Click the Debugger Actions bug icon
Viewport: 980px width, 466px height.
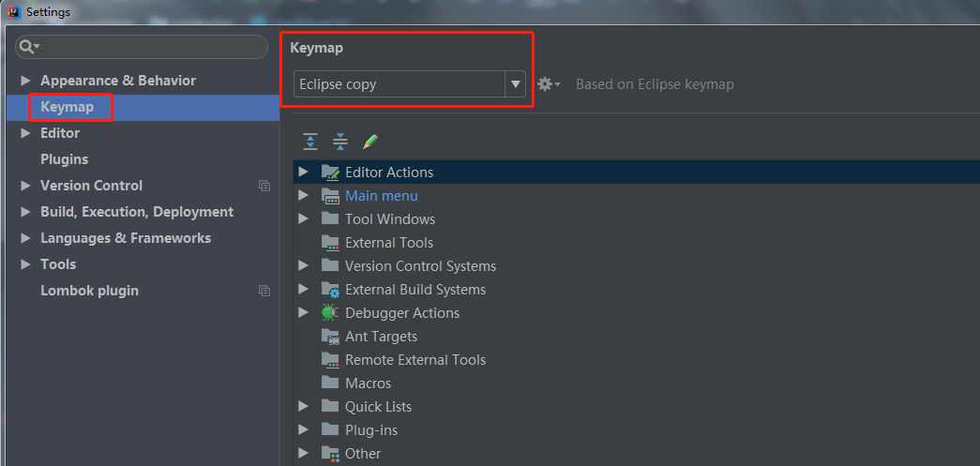(330, 313)
